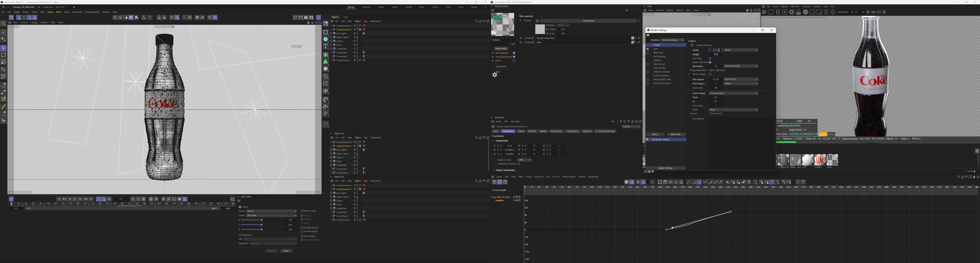Viewport: 980px width, 263px height.
Task: Open the Greyscalegorilla menu
Action: pos(92,12)
